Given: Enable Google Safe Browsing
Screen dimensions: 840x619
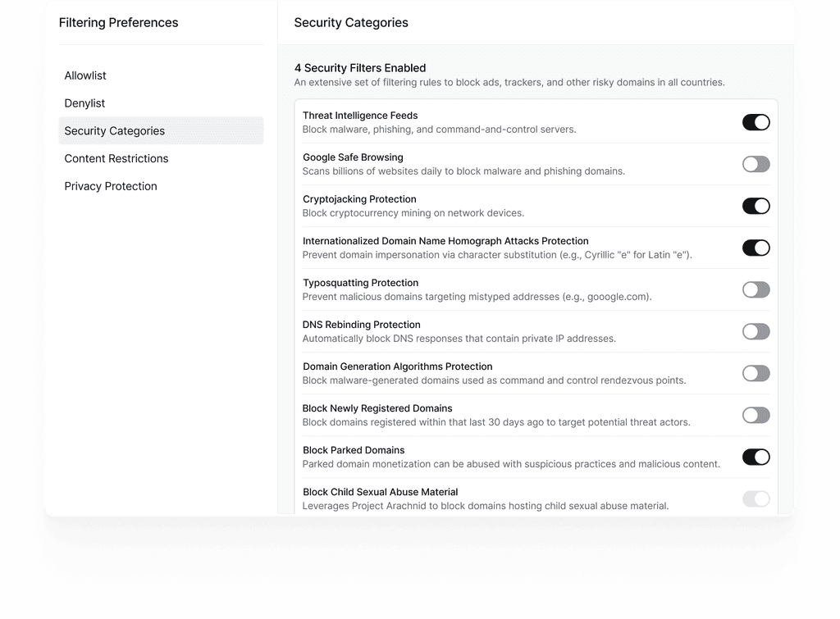Looking at the screenshot, I should (756, 164).
